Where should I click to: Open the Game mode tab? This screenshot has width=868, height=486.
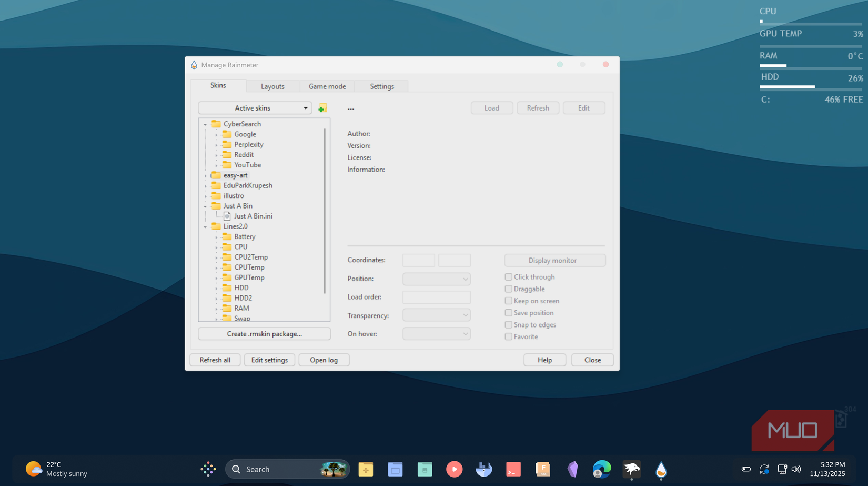[x=327, y=86]
